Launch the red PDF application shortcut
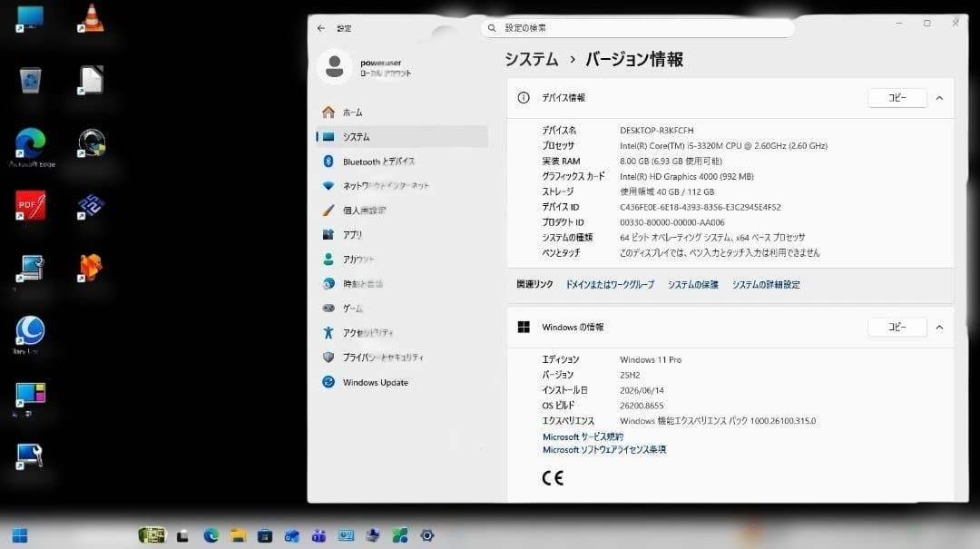Viewport: 980px width, 549px height. pyautogui.click(x=30, y=206)
